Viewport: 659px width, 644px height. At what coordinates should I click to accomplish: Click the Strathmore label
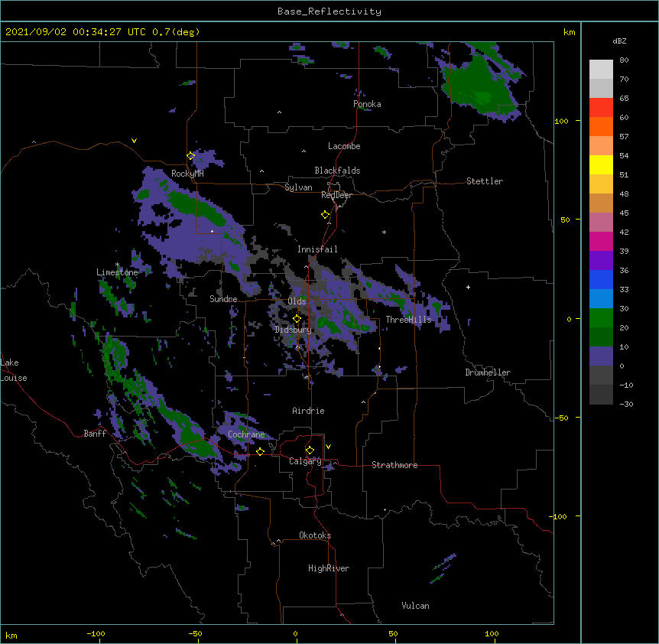394,465
